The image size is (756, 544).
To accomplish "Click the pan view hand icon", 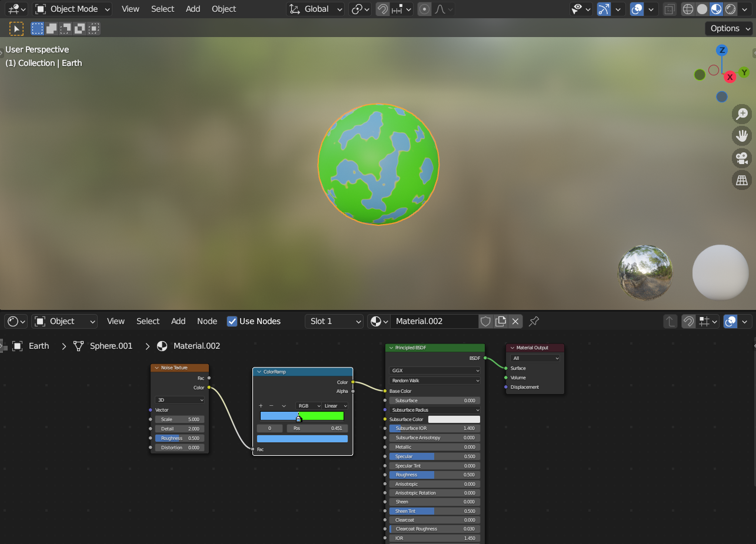I will click(742, 136).
